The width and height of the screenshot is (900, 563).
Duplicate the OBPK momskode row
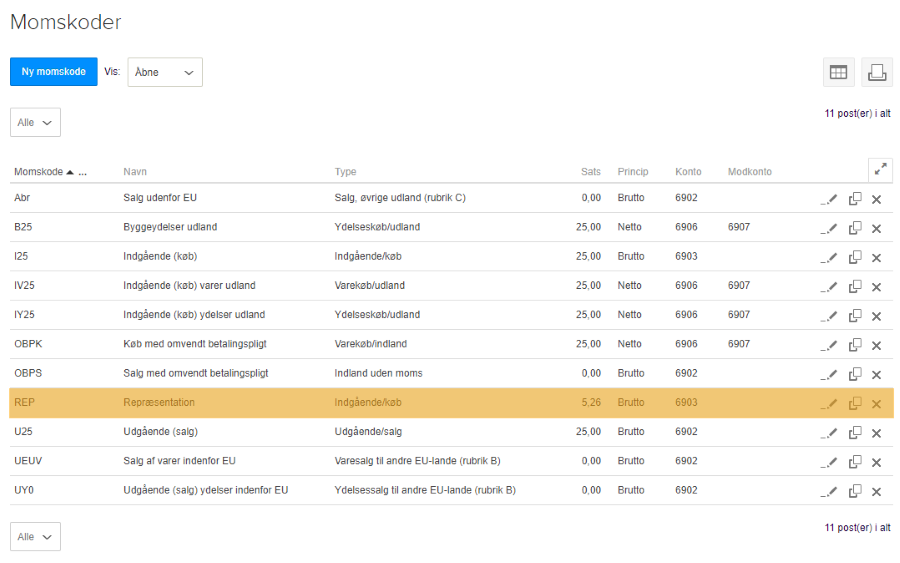[x=855, y=345]
